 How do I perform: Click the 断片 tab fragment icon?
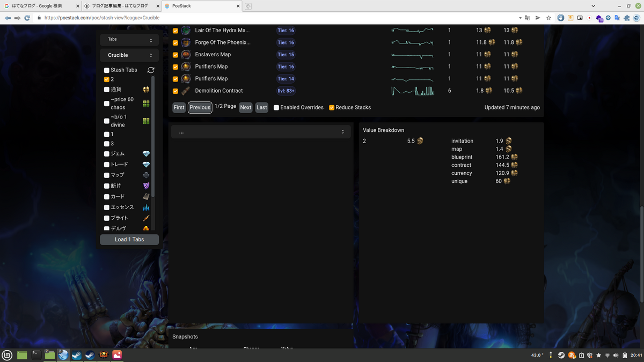[x=146, y=186]
